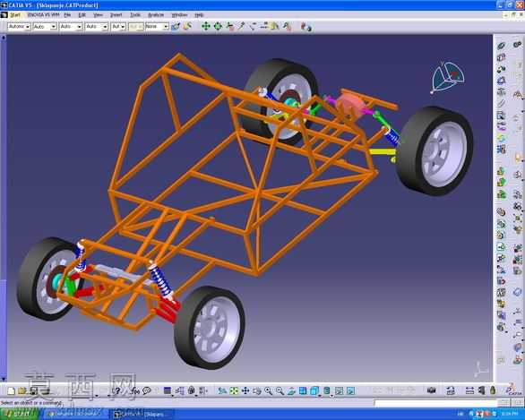Click the Zoom Out magnifier
This screenshot has width=525, height=420.
click(280, 390)
